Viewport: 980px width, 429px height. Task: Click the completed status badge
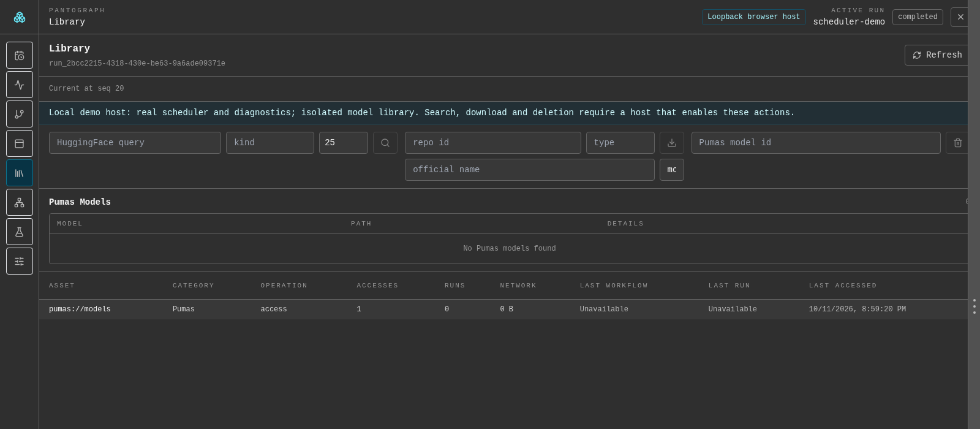click(x=918, y=17)
